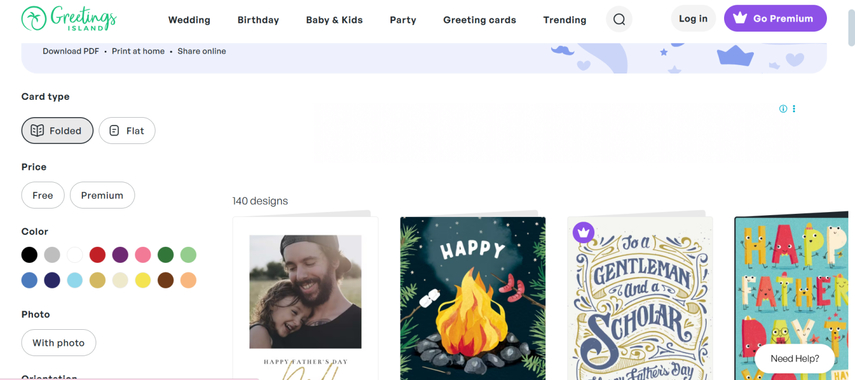
Task: Pick the pink color swatch
Action: [143, 255]
